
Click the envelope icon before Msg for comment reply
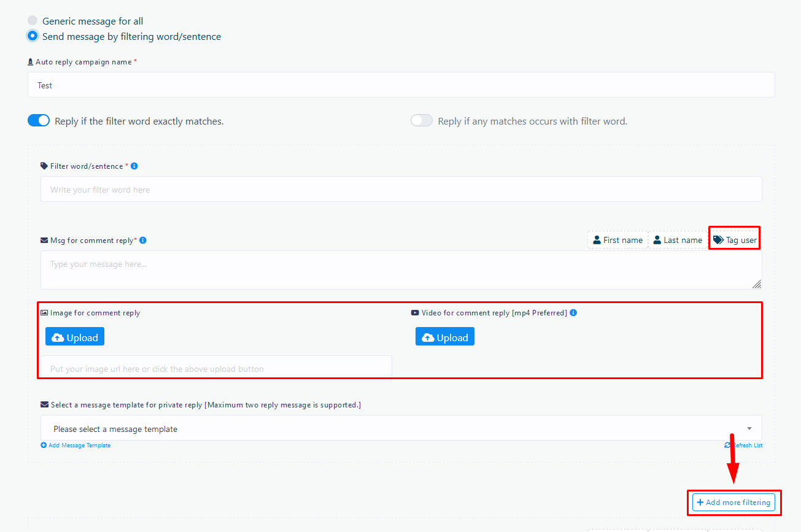[44, 241]
